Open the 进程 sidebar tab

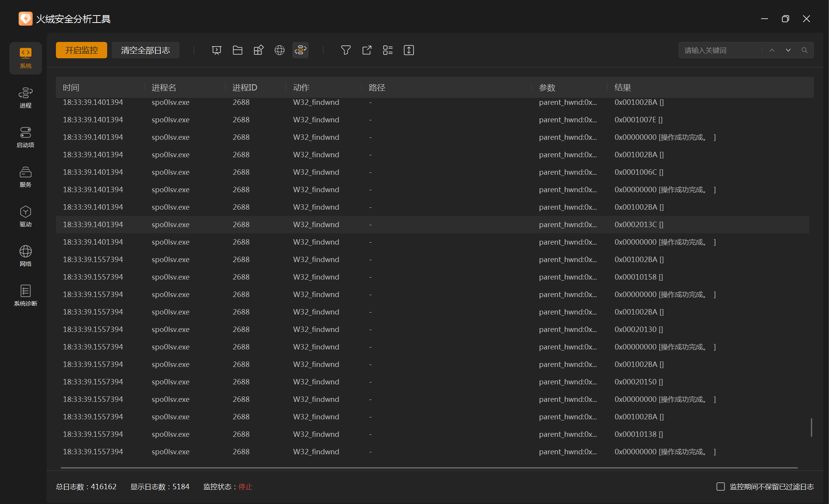point(26,97)
